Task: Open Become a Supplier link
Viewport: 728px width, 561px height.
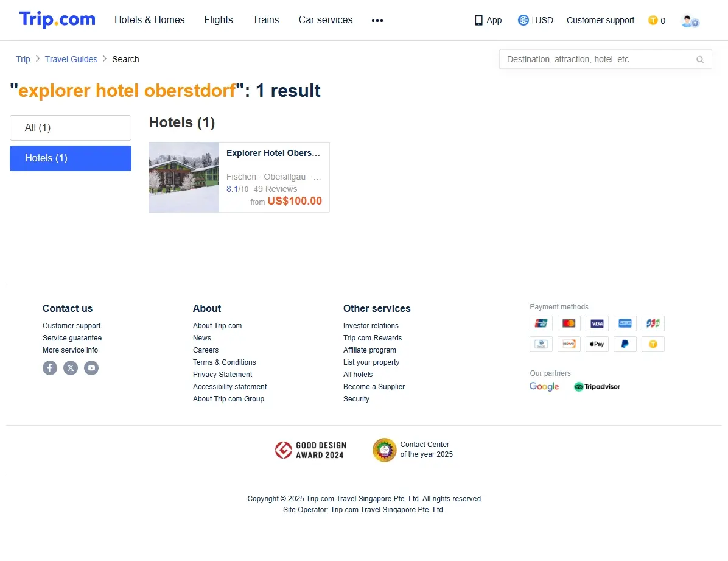Action: [x=374, y=387]
